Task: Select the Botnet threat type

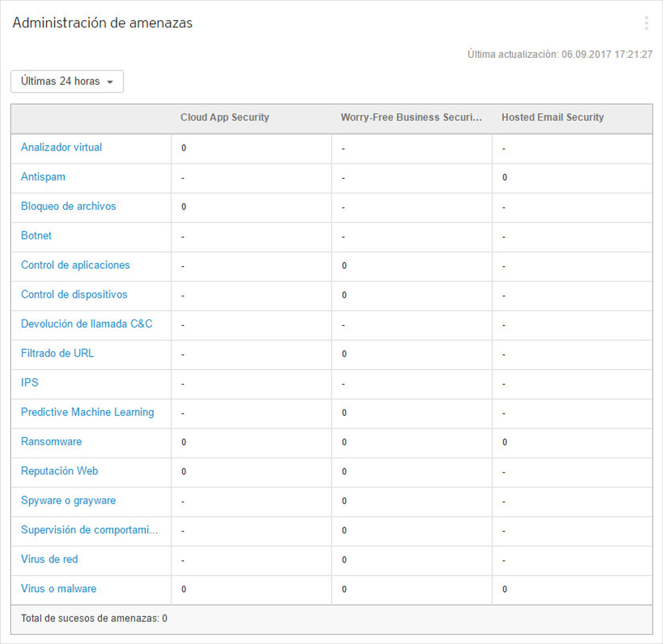Action: tap(36, 236)
